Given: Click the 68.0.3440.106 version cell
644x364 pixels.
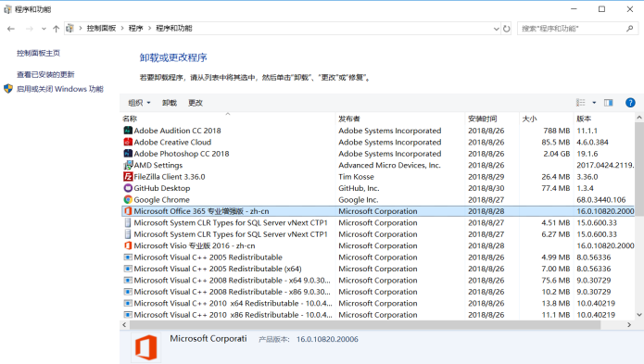Looking at the screenshot, I should point(600,199).
